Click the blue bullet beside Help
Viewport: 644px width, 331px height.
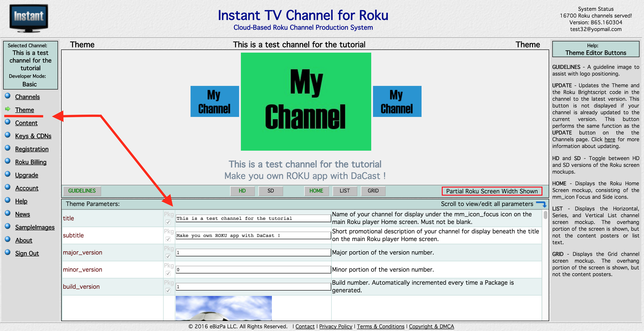tap(8, 200)
